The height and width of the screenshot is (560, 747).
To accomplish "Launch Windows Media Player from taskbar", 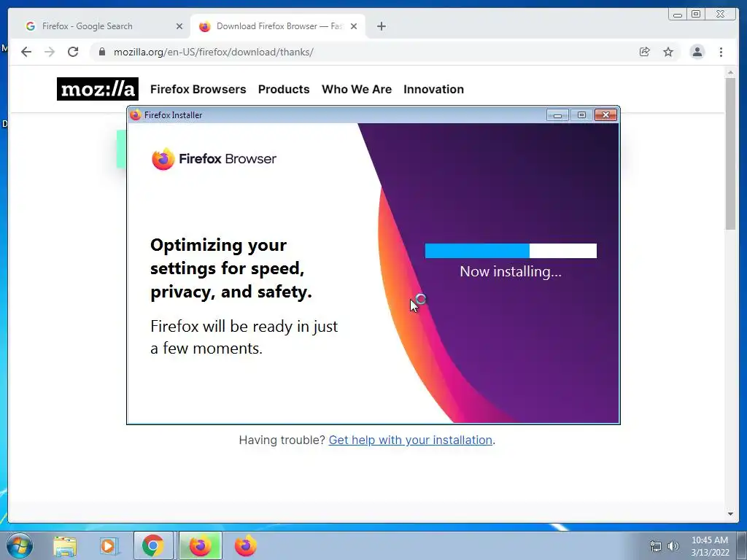I will tap(109, 545).
